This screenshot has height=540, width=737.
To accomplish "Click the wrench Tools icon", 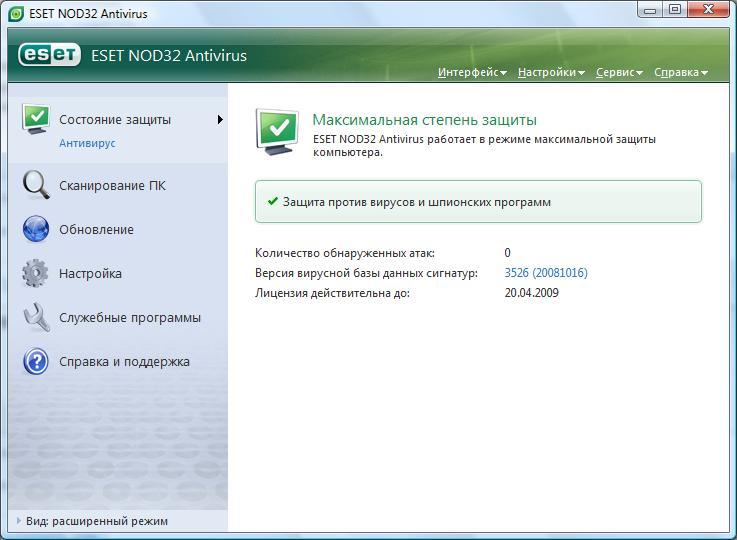I will point(36,317).
